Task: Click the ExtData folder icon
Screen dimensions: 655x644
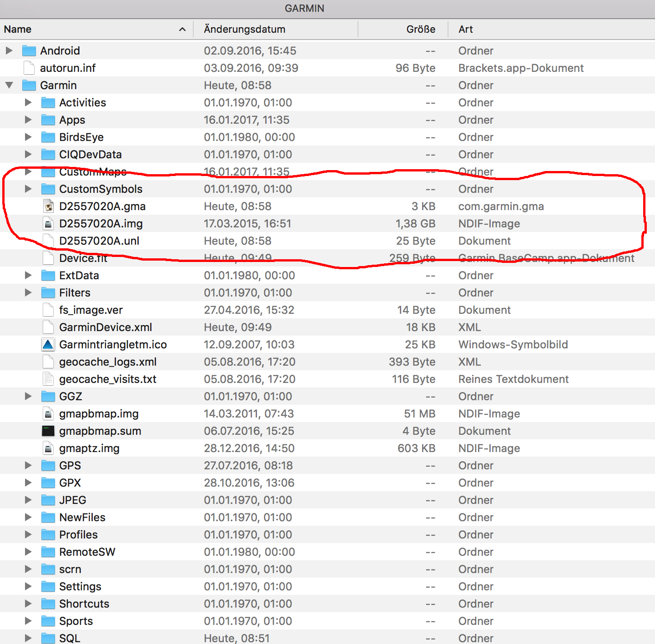Action: coord(48,275)
